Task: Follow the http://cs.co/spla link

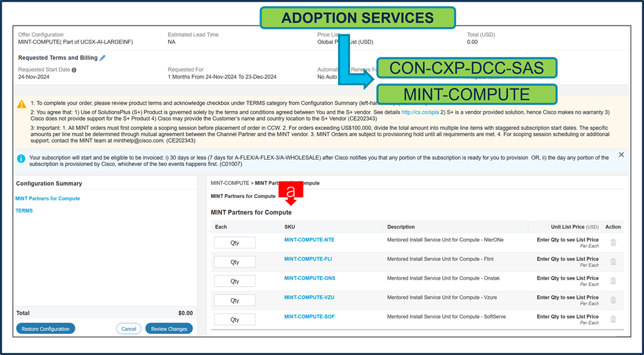Action: 420,112
